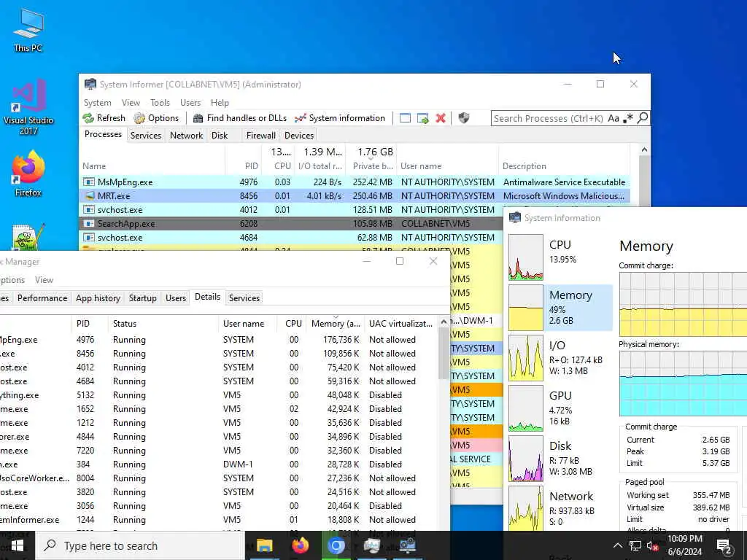Open the Users menu in System Informer

tap(190, 102)
